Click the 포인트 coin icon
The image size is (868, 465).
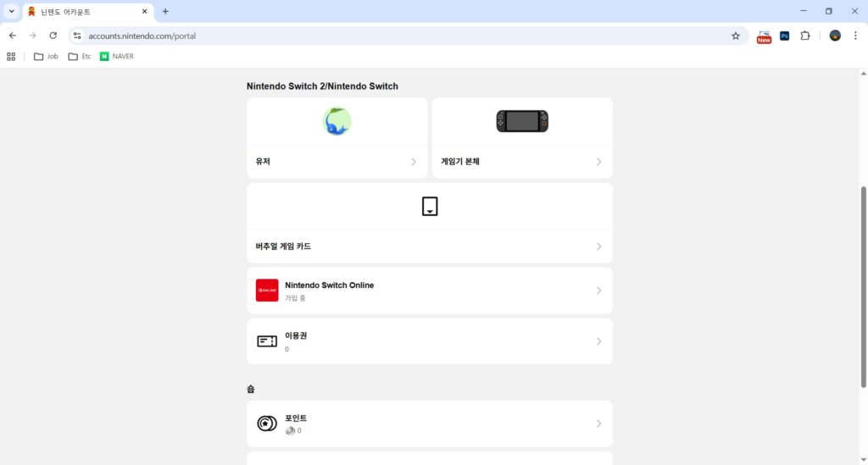pos(267,423)
